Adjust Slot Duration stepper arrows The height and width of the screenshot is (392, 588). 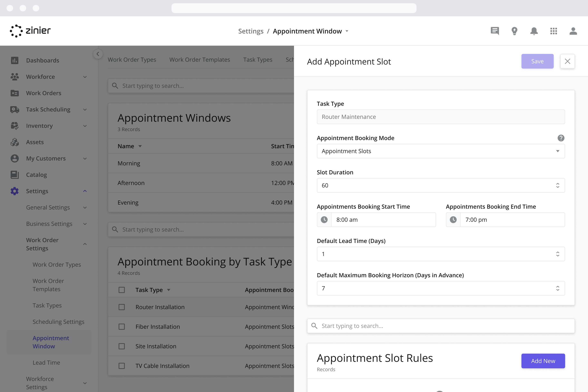[558, 185]
